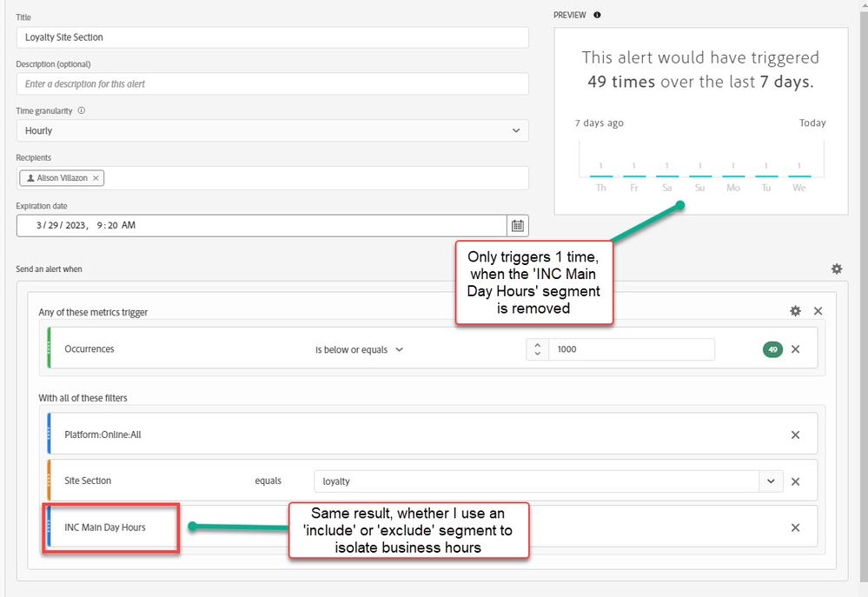Viewport: 868px width, 597px height.
Task: Click the Title field Loyalty Site Section
Action: pos(272,37)
